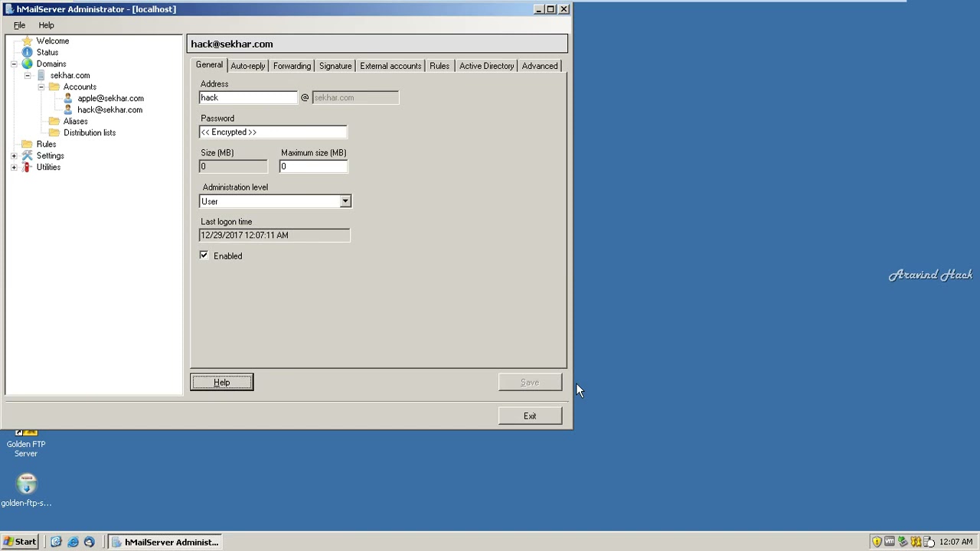The image size is (980, 551).
Task: Open the Start menu
Action: pos(20,542)
